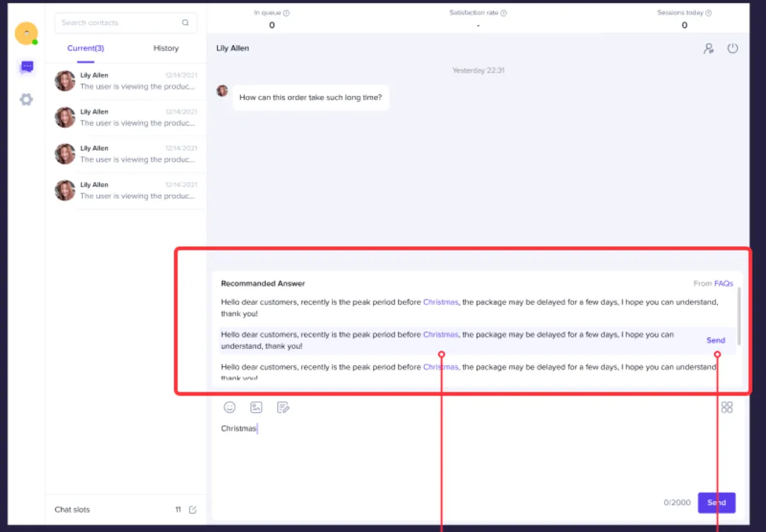Click the Recommanded Answer heading
This screenshot has height=532, width=766.
point(263,283)
